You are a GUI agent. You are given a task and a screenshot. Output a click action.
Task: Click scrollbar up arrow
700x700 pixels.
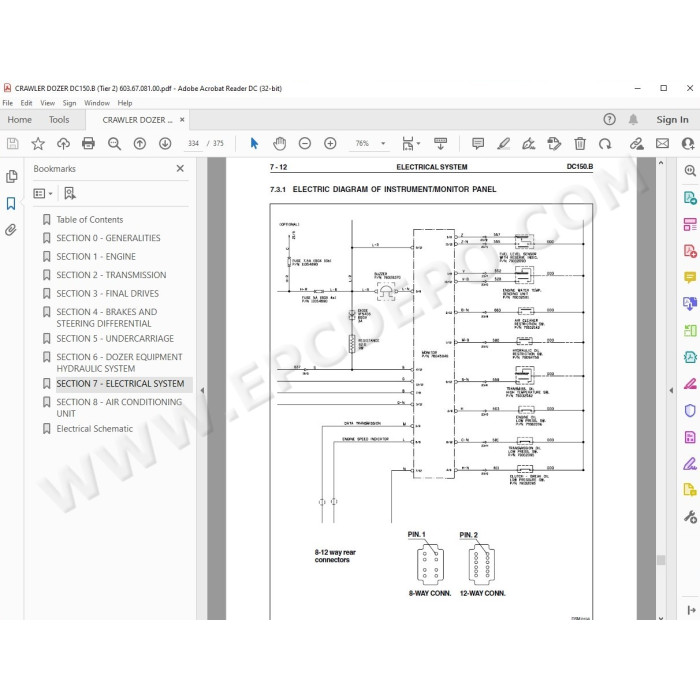[x=661, y=163]
